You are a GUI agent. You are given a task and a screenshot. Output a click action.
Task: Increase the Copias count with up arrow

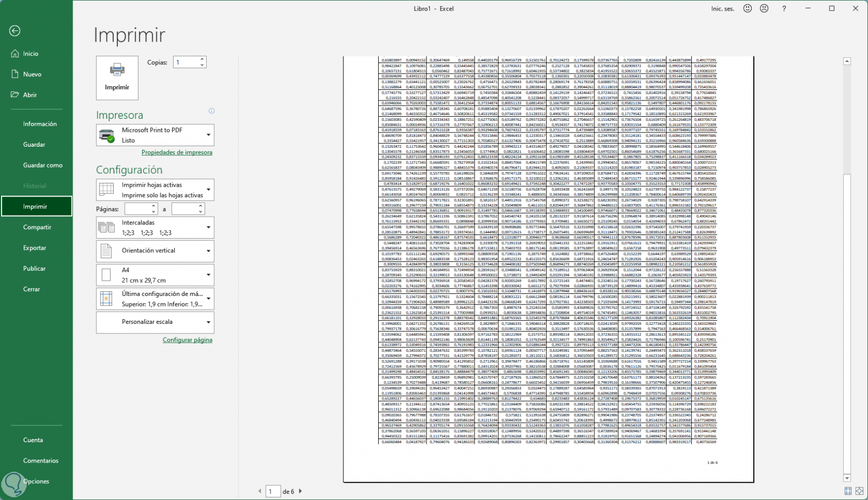click(202, 59)
